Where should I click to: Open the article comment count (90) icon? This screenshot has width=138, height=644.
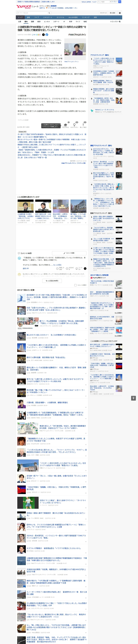(x=34, y=35)
